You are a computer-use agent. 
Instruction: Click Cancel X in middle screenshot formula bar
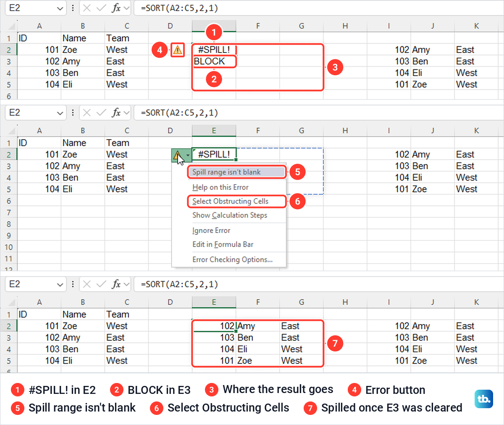(x=87, y=113)
